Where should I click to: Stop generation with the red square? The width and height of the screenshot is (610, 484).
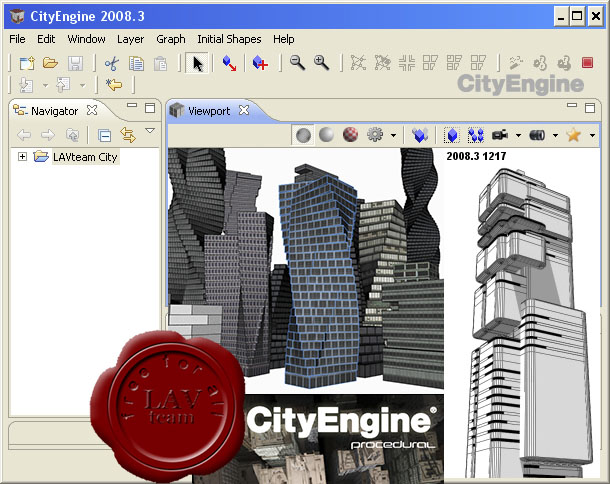coord(587,63)
